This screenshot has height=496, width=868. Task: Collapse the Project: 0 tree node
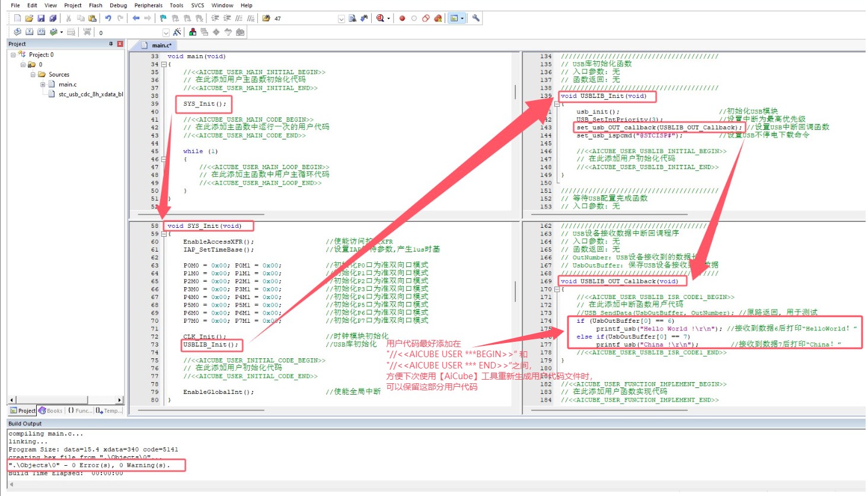pos(13,55)
